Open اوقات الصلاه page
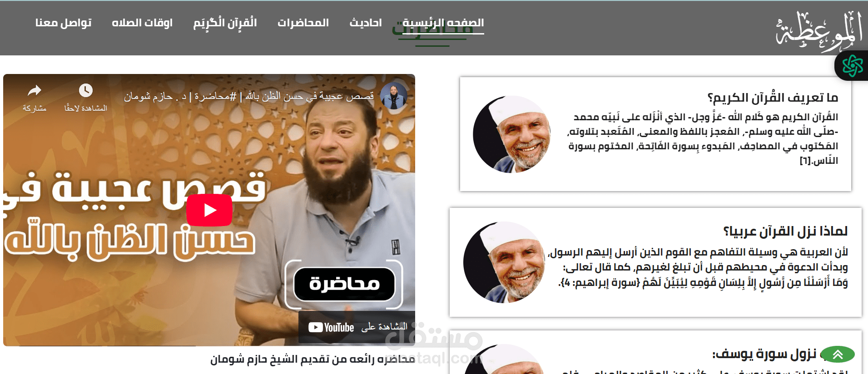The width and height of the screenshot is (868, 374). [x=142, y=23]
